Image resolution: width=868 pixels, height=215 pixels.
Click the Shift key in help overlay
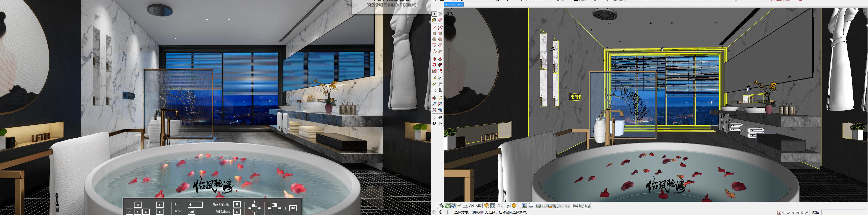(293, 208)
